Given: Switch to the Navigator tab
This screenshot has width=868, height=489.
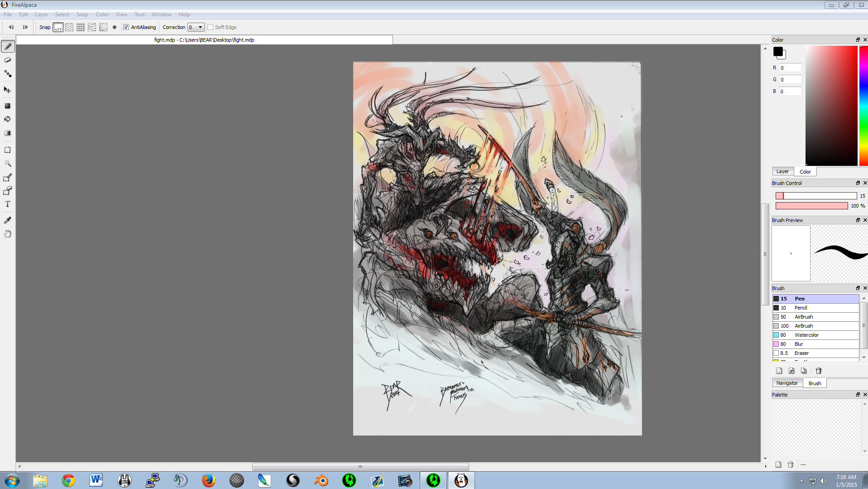Looking at the screenshot, I should tap(787, 383).
